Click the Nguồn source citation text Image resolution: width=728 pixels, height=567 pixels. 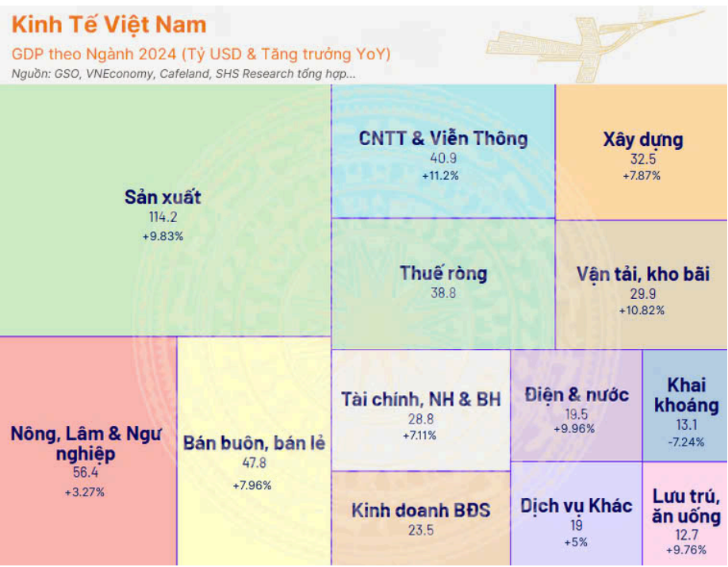[x=183, y=74]
